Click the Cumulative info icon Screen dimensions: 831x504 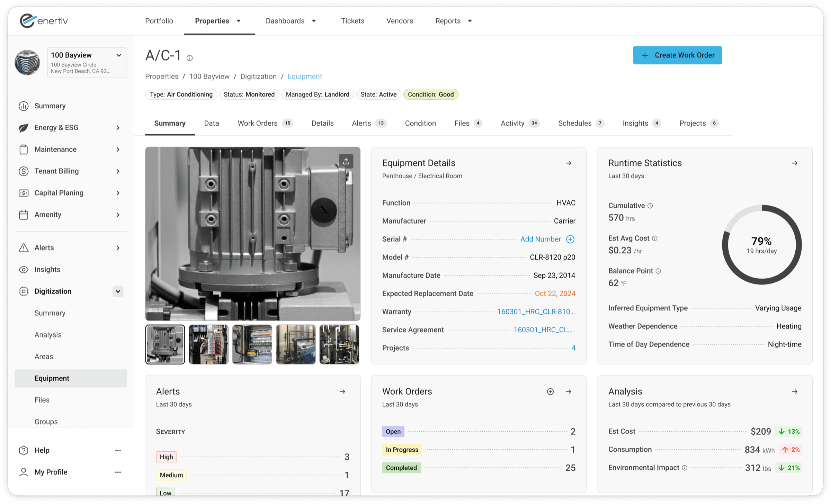tap(650, 206)
